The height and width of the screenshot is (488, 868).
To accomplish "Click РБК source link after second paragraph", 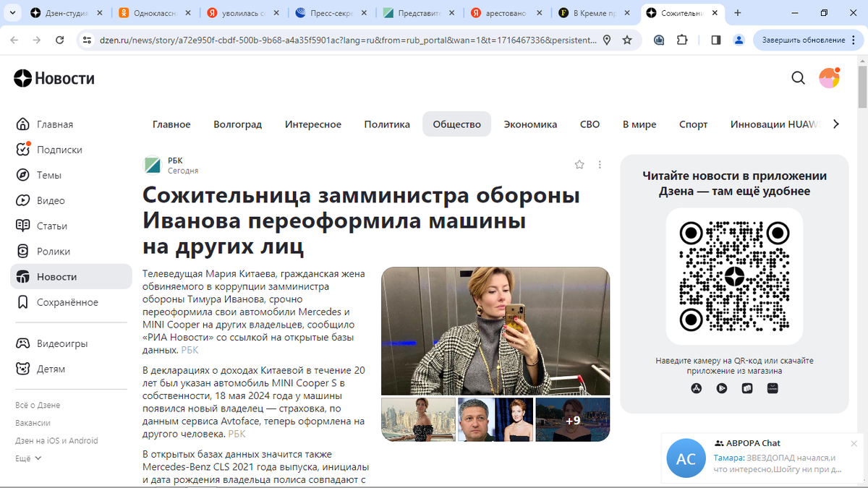I will tap(237, 434).
